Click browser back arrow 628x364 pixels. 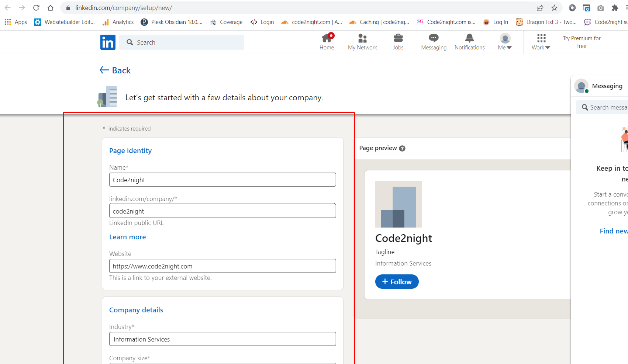[x=7, y=8]
